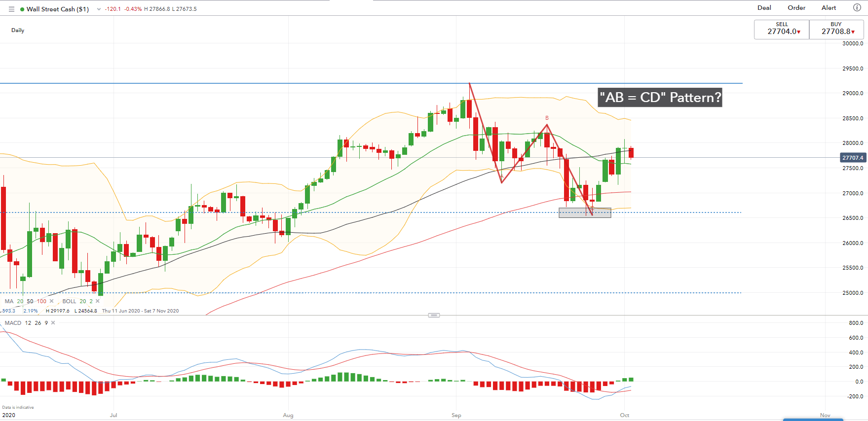Click the percentage change -0.43%
This screenshot has width=868, height=421.
pos(133,9)
